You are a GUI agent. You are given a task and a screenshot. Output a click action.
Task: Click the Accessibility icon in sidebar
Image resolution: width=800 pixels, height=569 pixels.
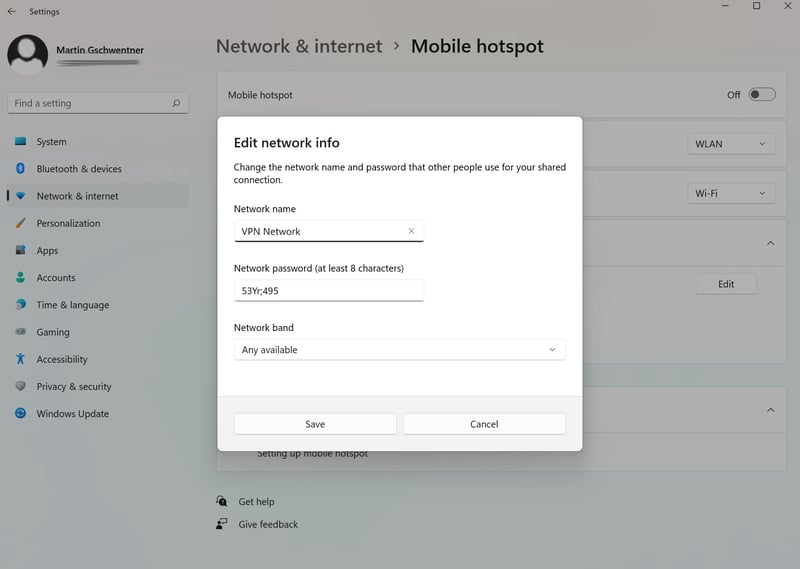(x=20, y=359)
